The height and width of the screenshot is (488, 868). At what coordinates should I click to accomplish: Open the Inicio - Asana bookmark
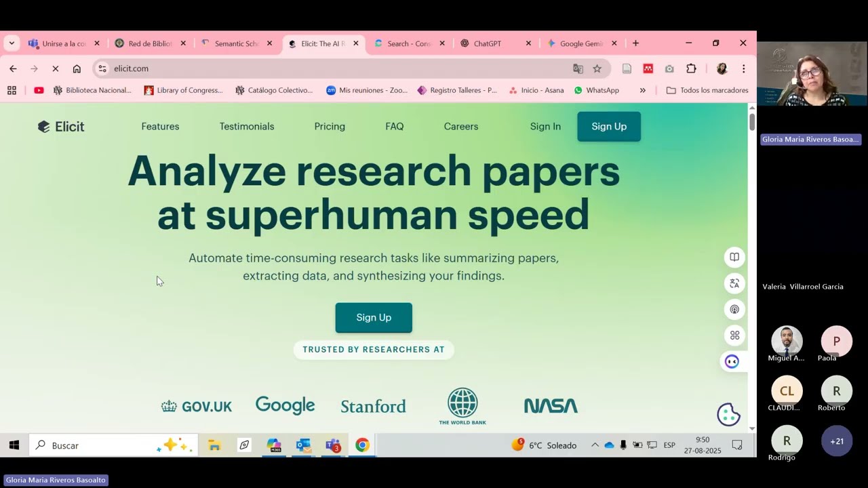tap(536, 90)
